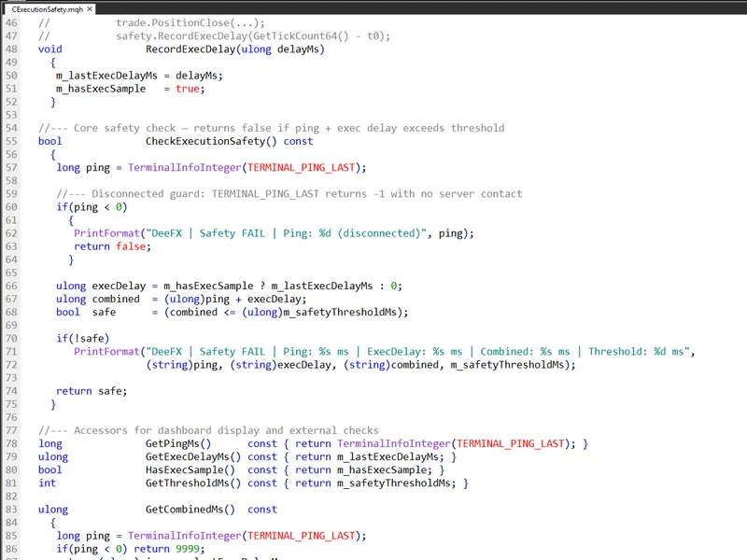747x560 pixels.
Task: Click the commented safety.RecordExecDelay line
Action: (x=253, y=35)
